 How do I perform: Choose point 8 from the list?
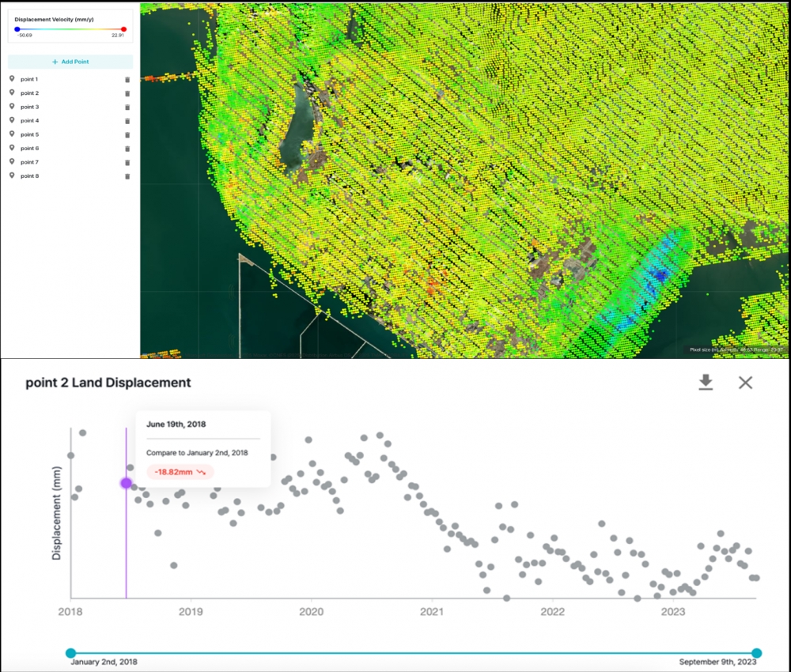point(29,176)
